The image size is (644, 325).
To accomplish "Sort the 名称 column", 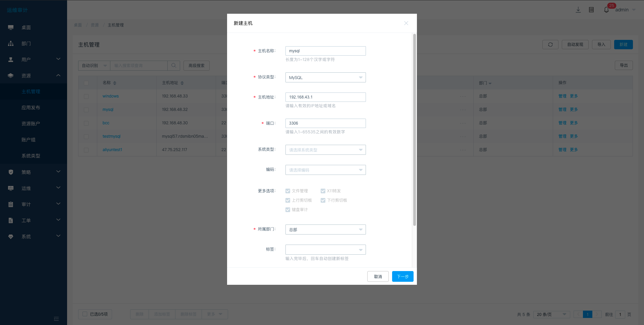I will [115, 83].
